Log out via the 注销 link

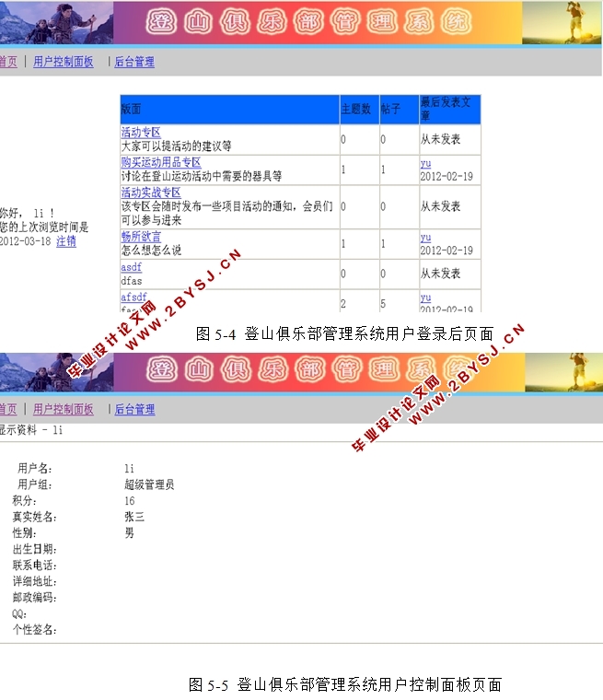(66, 241)
